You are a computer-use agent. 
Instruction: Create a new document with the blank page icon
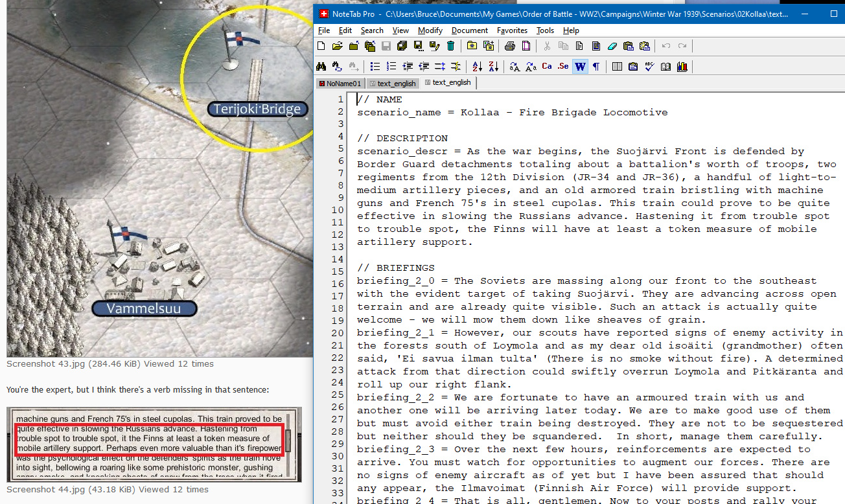pos(321,46)
